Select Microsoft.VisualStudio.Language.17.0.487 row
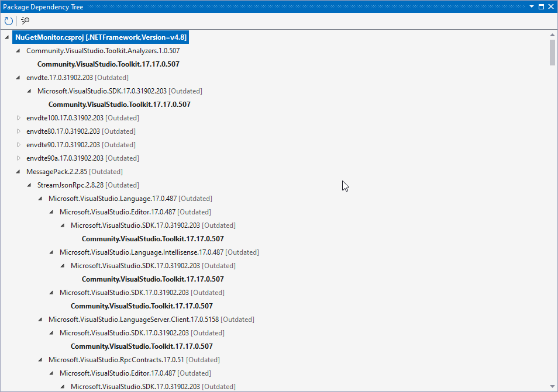 (x=130, y=199)
